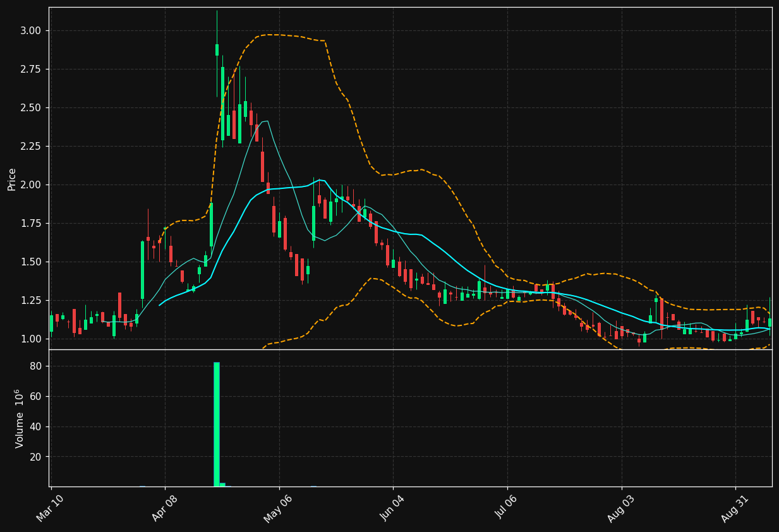Click the 2.50 price axis label
The image size is (779, 532).
click(x=31, y=108)
